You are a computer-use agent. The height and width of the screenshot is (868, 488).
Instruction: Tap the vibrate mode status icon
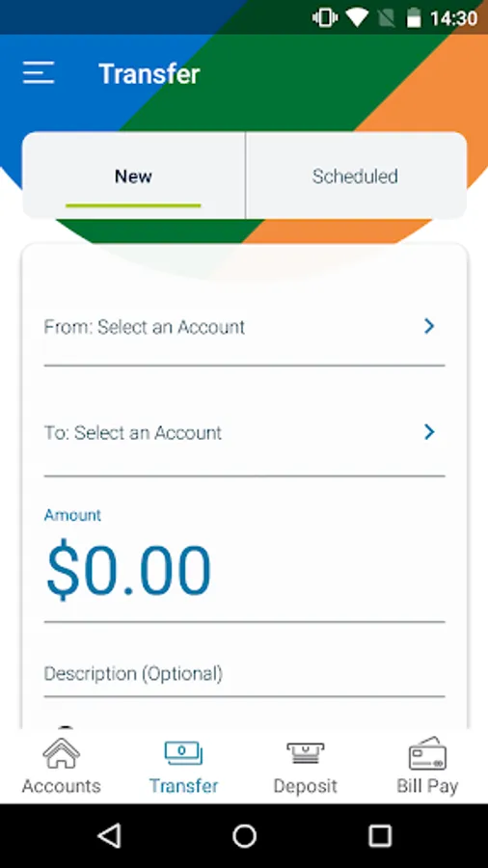[325, 18]
